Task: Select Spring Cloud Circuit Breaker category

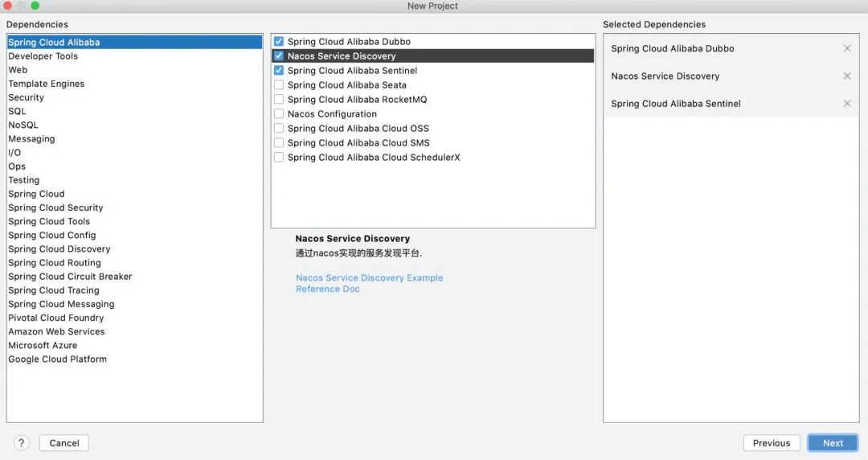Action: pos(134,277)
